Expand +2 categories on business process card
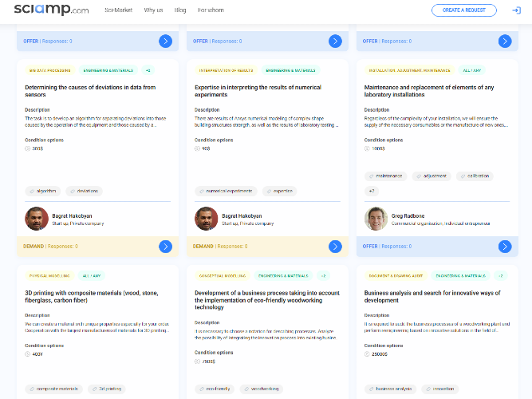The image size is (532, 399). click(x=323, y=276)
